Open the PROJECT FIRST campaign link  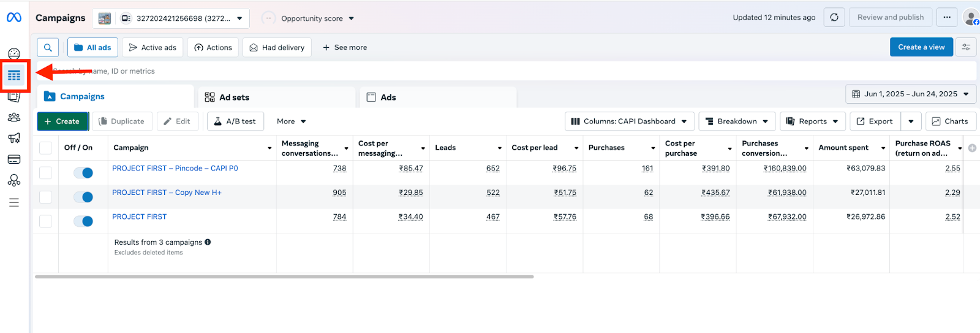(x=139, y=216)
